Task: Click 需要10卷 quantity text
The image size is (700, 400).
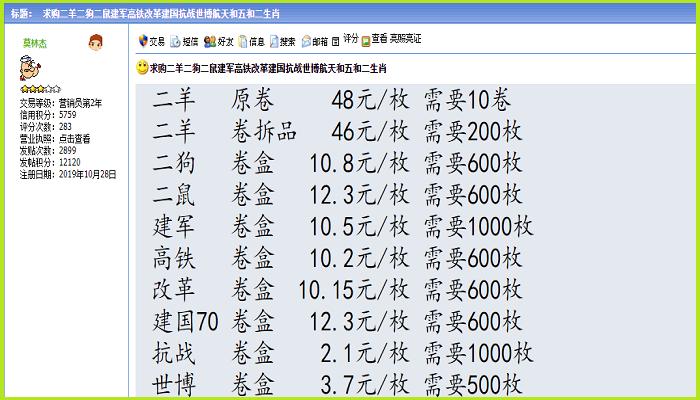Action: (x=467, y=100)
